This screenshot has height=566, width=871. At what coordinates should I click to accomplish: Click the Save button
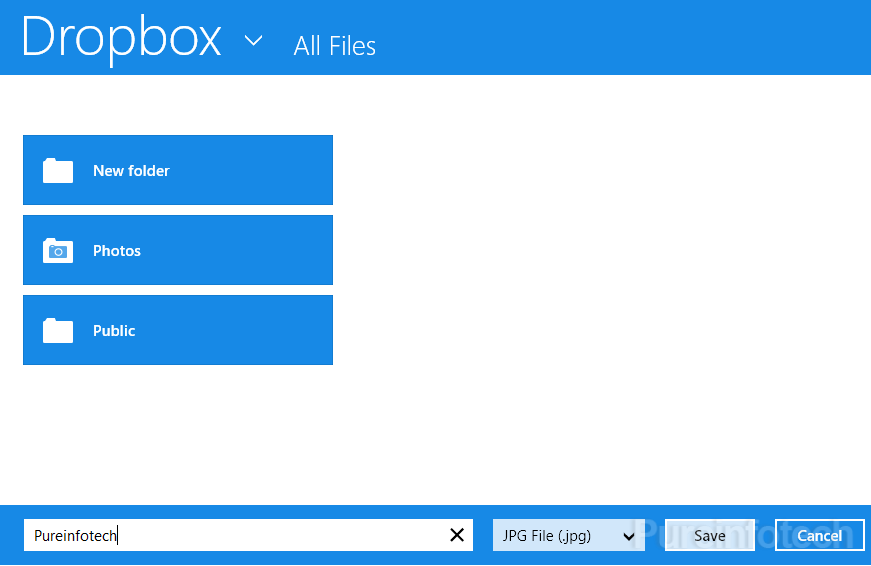[709, 535]
